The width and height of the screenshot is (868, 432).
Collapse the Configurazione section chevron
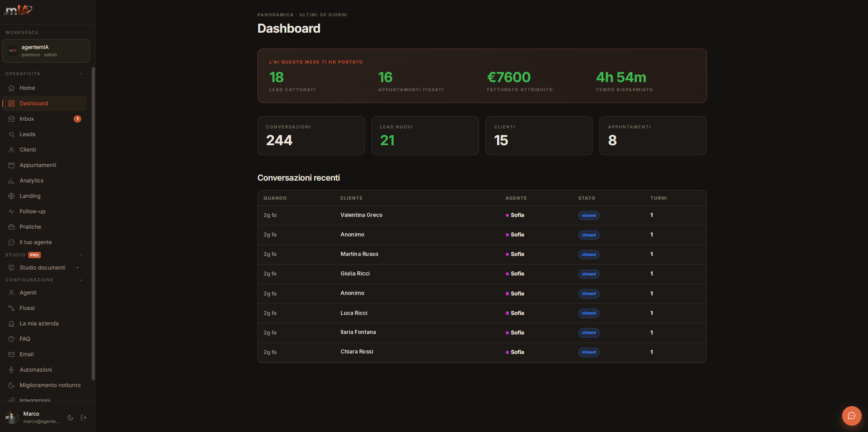point(81,280)
